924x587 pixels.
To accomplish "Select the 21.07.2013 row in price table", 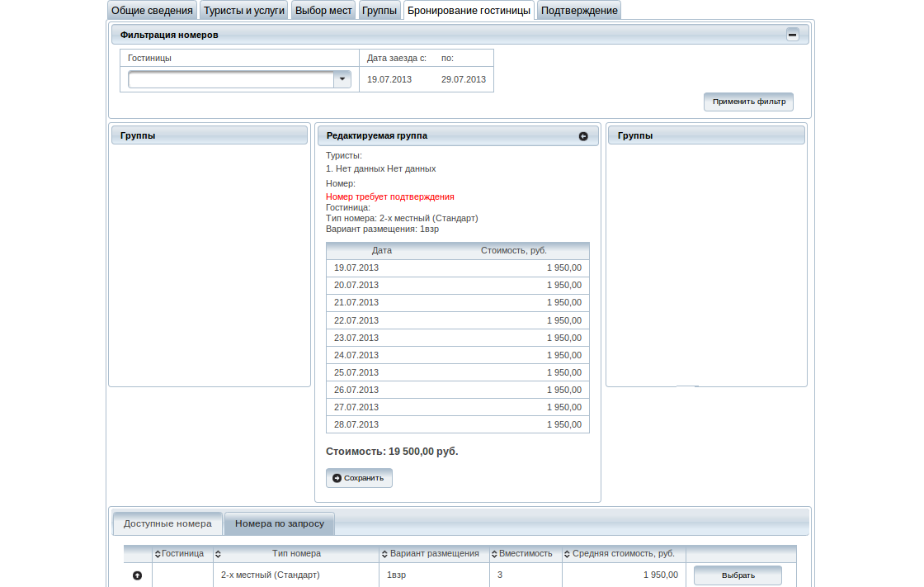I will (458, 303).
